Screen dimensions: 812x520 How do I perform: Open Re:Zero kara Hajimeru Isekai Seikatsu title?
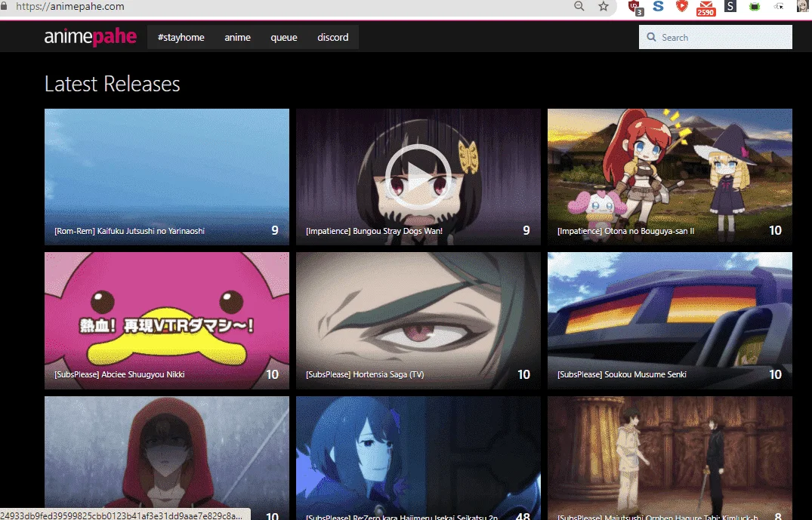pos(401,516)
